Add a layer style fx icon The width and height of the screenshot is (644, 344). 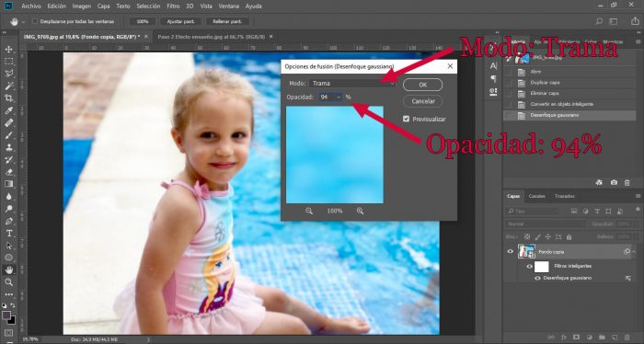564,337
